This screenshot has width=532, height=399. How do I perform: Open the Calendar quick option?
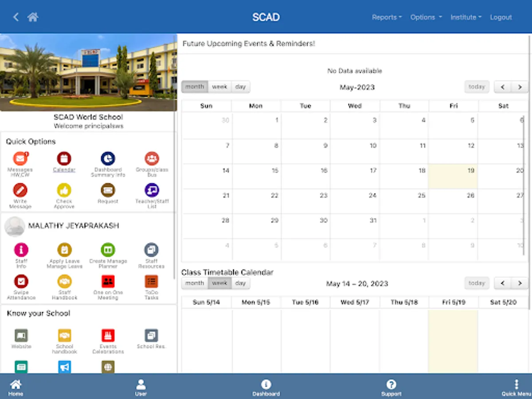click(x=64, y=159)
